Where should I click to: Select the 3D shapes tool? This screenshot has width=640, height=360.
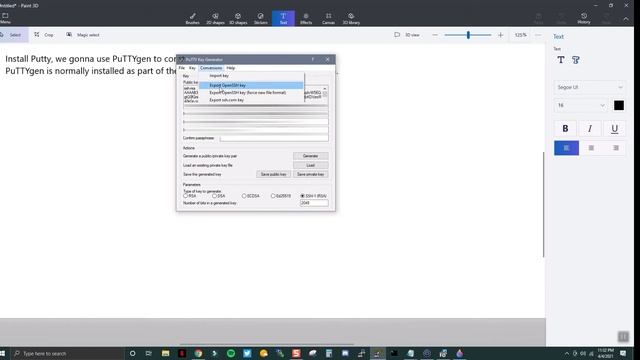238,18
